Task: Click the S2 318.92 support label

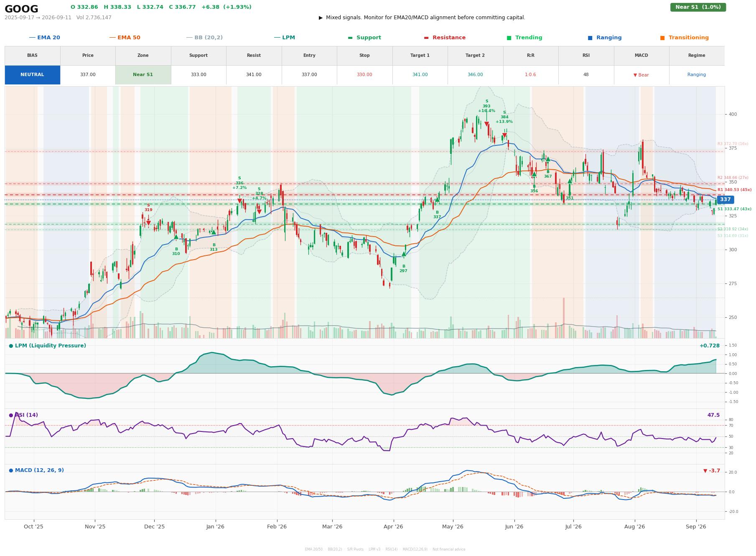Action: (733, 229)
